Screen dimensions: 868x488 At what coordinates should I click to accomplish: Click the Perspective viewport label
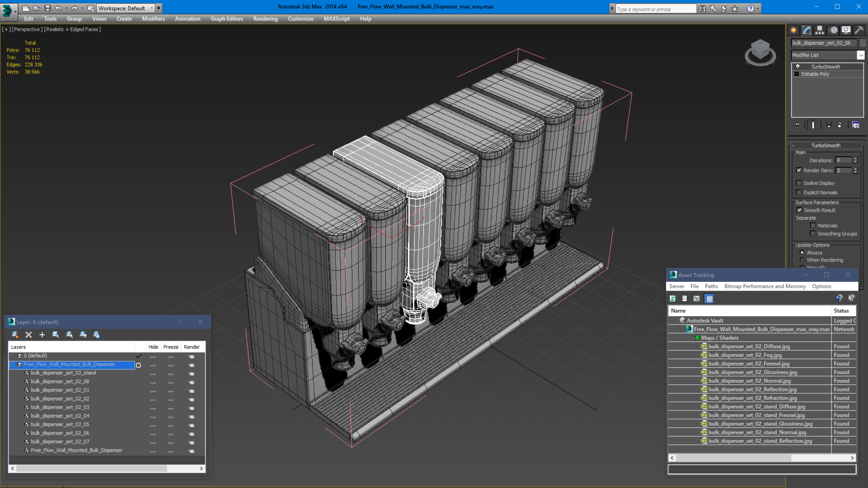point(27,29)
